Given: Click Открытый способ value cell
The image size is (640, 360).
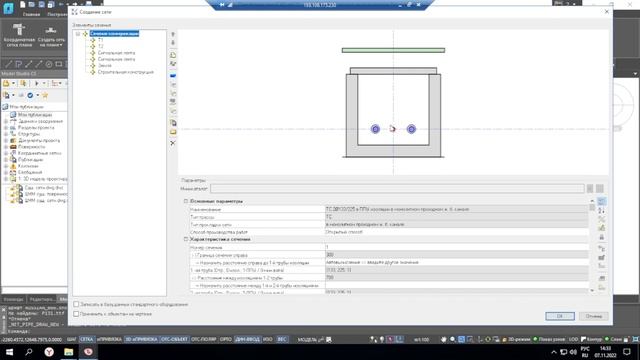Looking at the screenshot, I should click(456, 232).
